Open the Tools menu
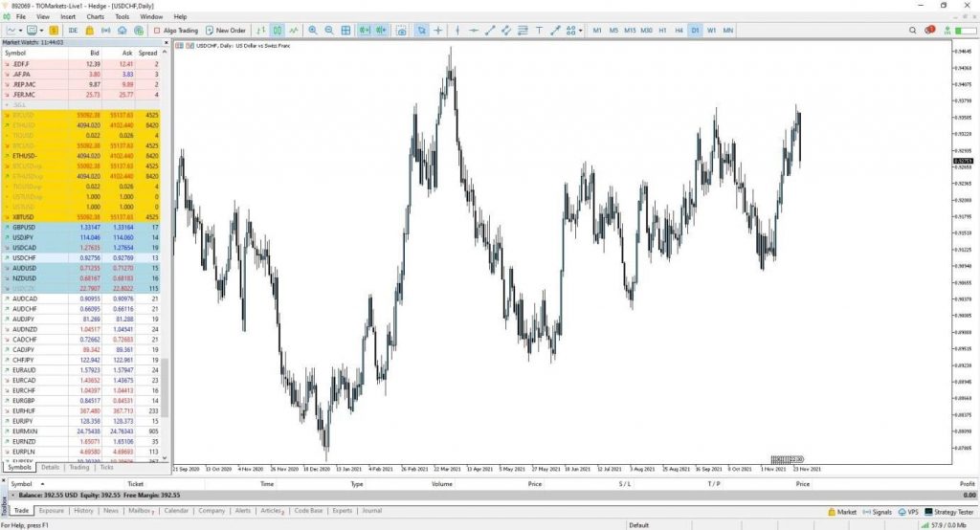This screenshot has width=980, height=530. pyautogui.click(x=122, y=17)
